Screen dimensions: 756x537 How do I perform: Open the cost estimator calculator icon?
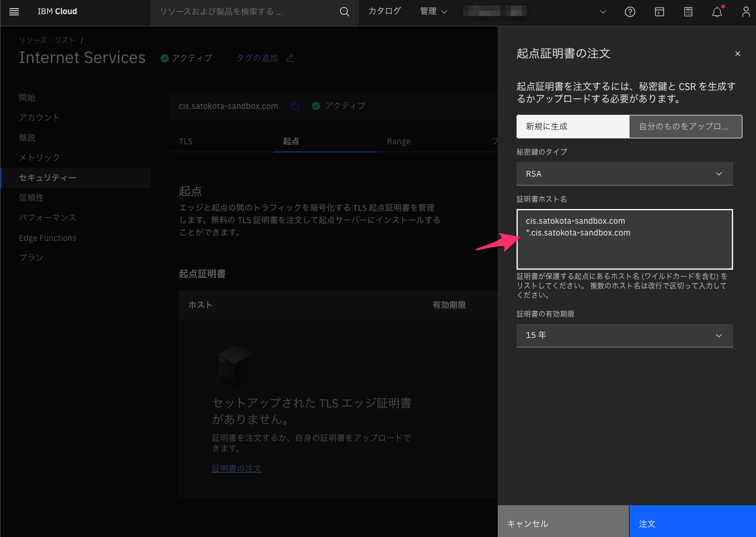(688, 12)
